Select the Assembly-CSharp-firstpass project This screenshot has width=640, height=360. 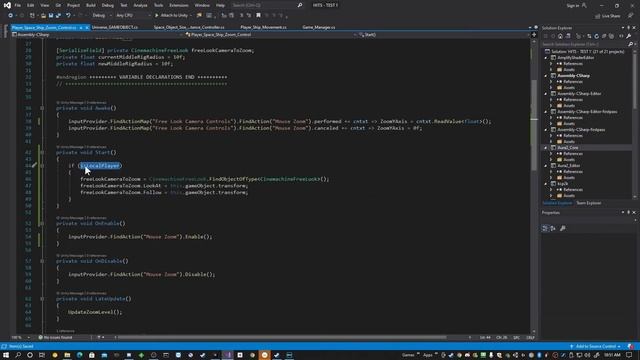pos(581,130)
